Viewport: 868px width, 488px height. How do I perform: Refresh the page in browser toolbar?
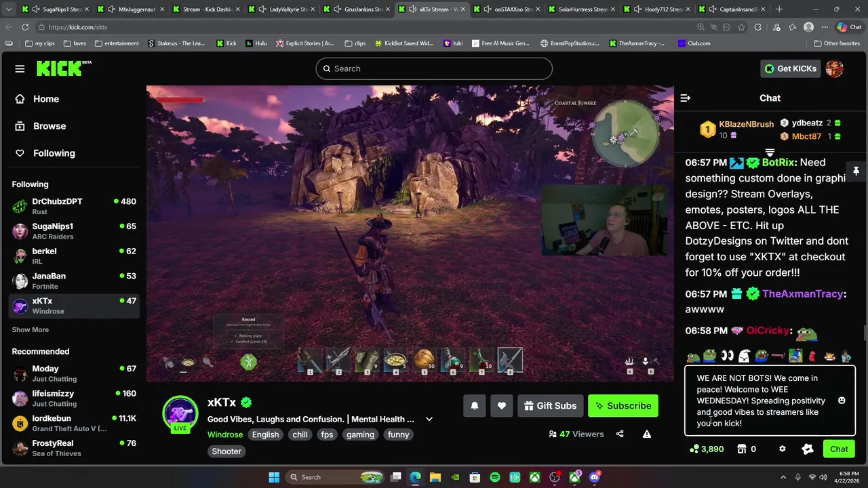(x=25, y=27)
